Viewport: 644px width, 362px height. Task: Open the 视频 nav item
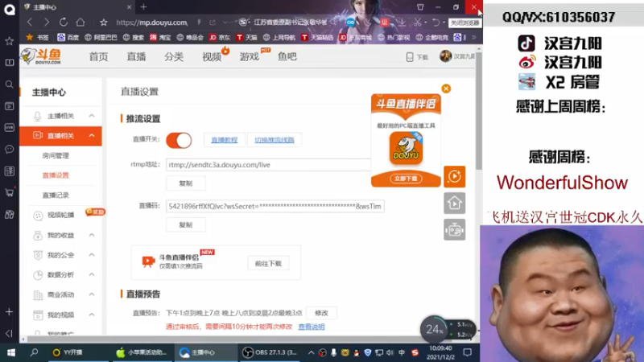[212, 56]
